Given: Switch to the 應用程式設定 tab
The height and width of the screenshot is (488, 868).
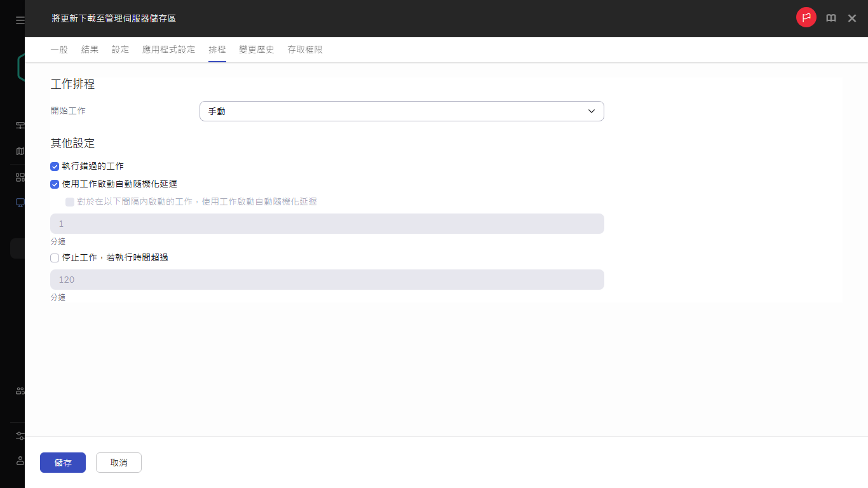Looking at the screenshot, I should click(168, 49).
